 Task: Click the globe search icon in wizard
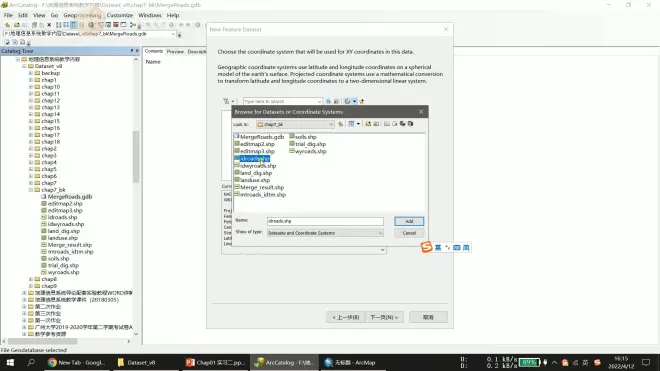coord(328,101)
